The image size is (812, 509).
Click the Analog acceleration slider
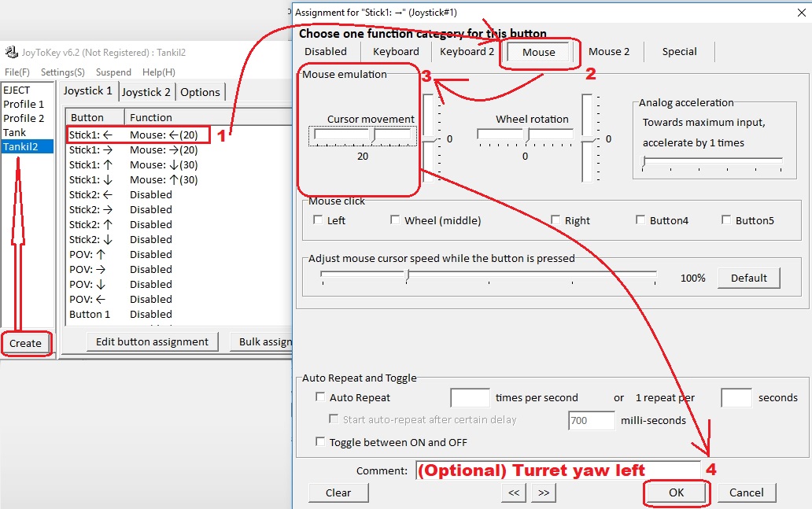pos(713,163)
